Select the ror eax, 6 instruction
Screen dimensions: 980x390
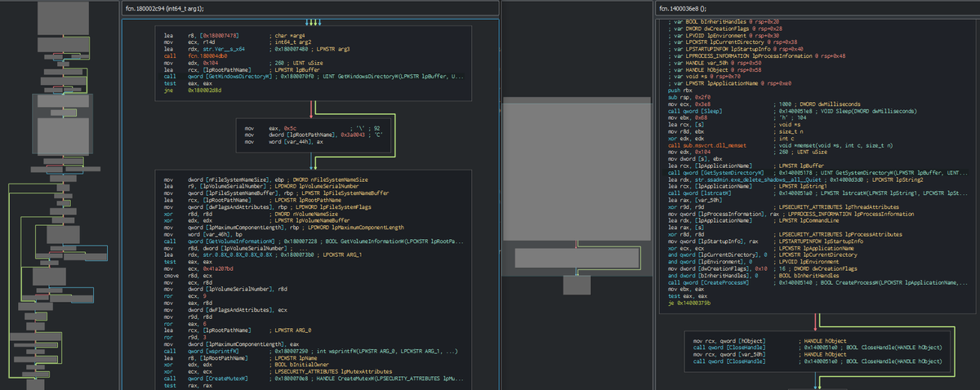pyautogui.click(x=184, y=325)
